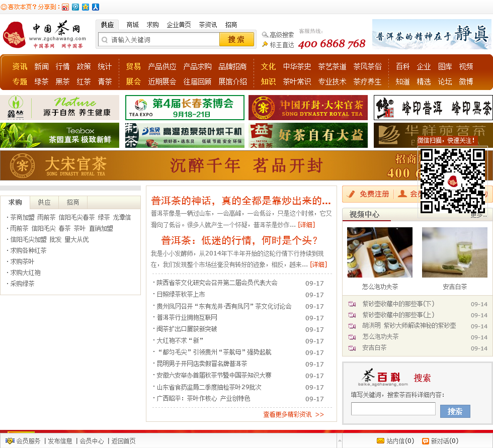
Task: Share to Renren icon
Action: (x=96, y=7)
